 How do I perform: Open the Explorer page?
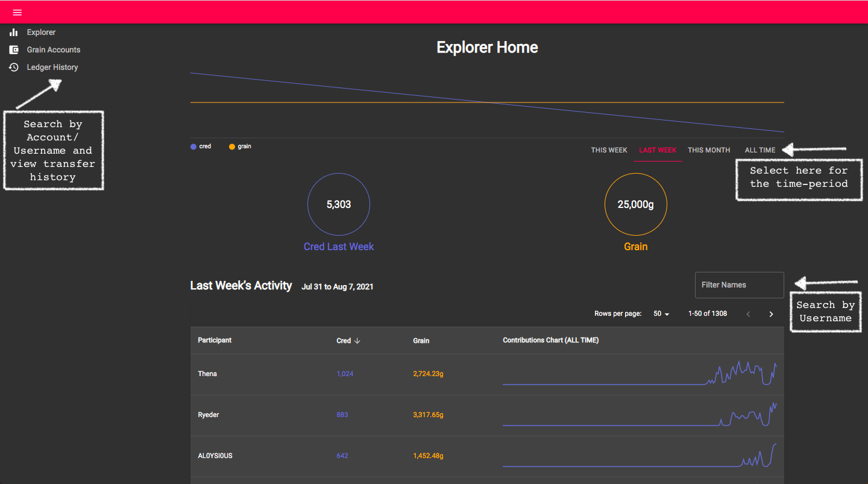coord(41,33)
